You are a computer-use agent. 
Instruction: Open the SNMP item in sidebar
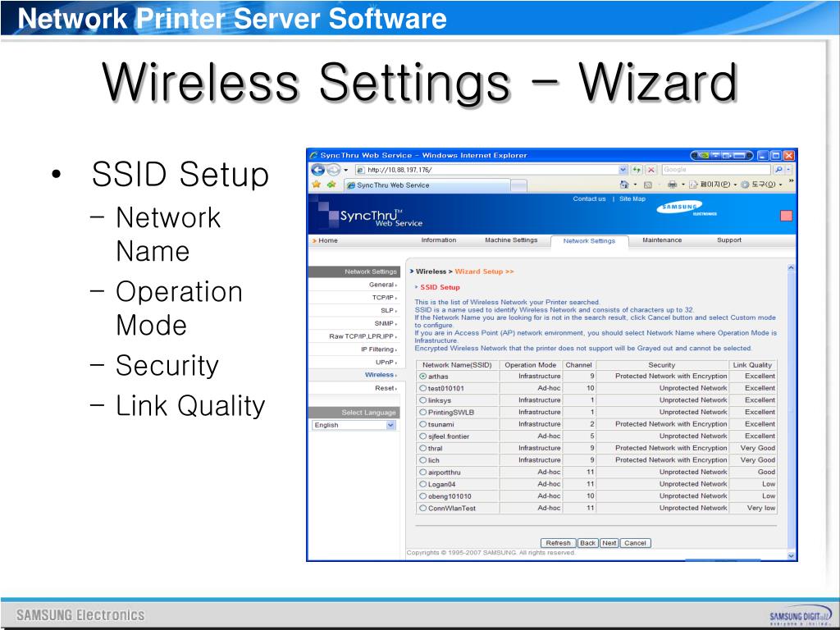click(386, 323)
